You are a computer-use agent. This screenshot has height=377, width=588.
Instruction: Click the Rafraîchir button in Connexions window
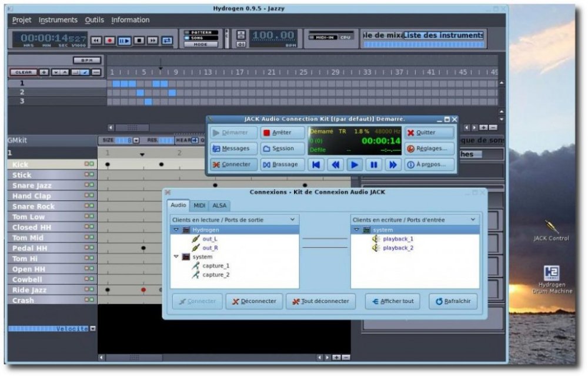453,301
